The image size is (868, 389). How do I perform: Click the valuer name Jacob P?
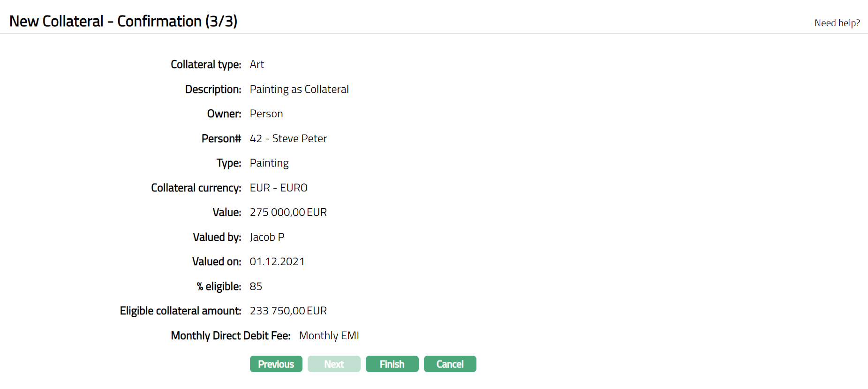pyautogui.click(x=267, y=237)
